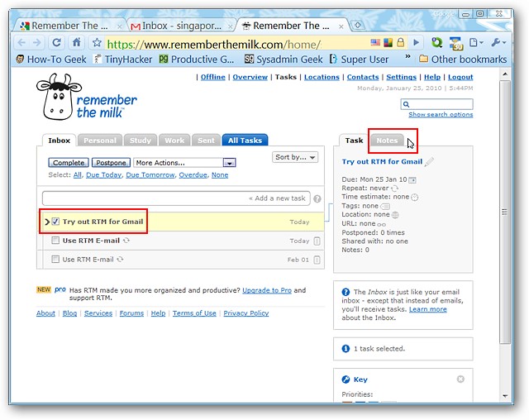Switch to the All Tasks tab
This screenshot has width=529, height=420.
click(245, 141)
